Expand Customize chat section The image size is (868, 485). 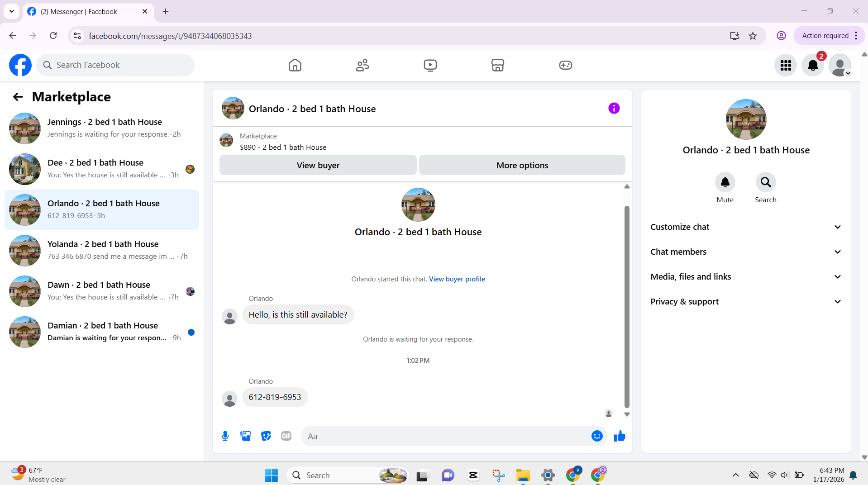[746, 227]
